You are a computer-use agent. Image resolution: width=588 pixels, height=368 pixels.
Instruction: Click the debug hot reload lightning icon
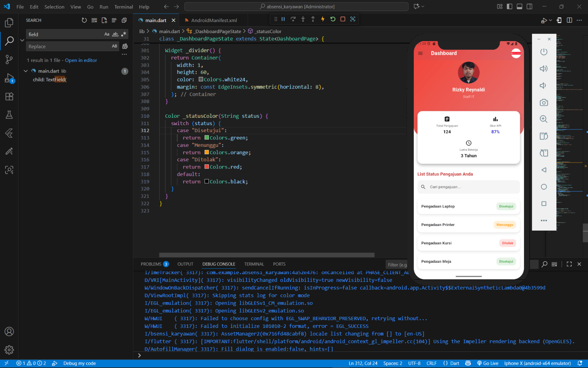coord(323,19)
